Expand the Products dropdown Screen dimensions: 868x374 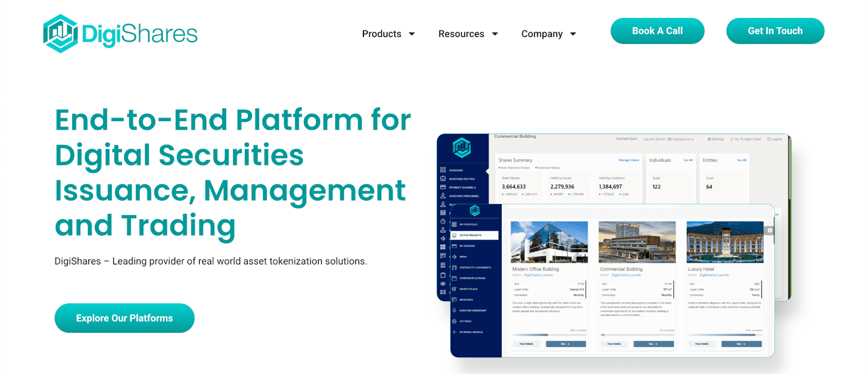[388, 34]
